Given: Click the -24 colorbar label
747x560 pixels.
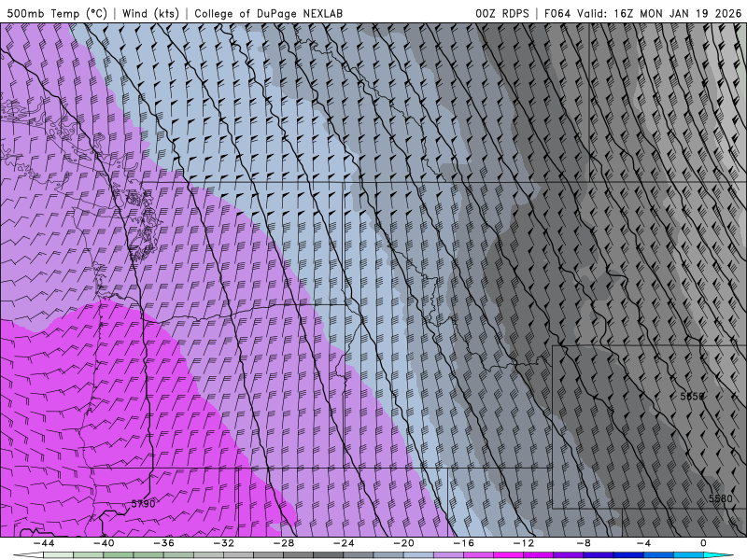Looking at the screenshot, I should [344, 543].
